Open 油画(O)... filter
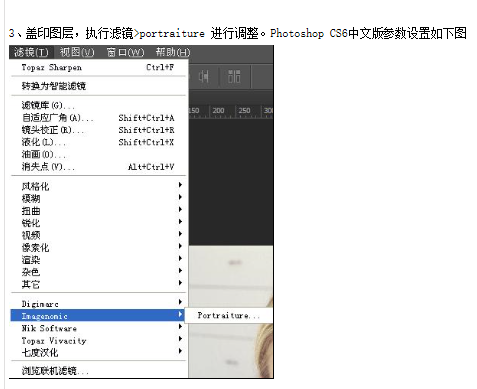 point(98,154)
